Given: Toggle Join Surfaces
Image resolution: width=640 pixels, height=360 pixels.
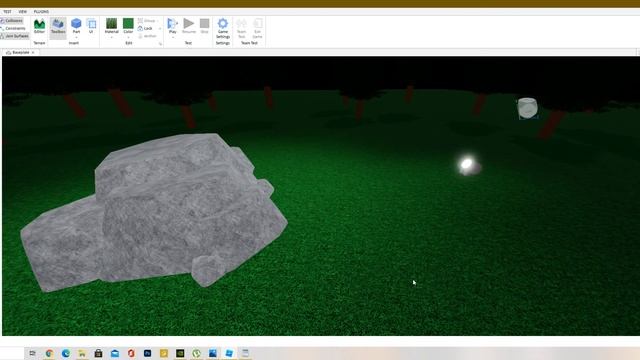Looking at the screenshot, I should point(14,36).
